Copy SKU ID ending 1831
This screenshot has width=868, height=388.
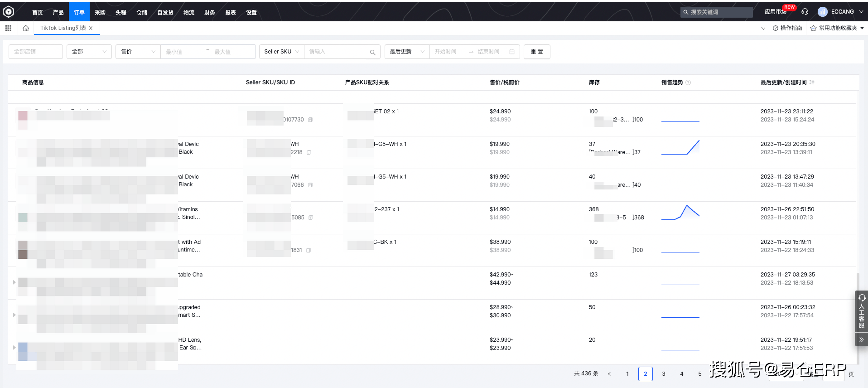309,250
